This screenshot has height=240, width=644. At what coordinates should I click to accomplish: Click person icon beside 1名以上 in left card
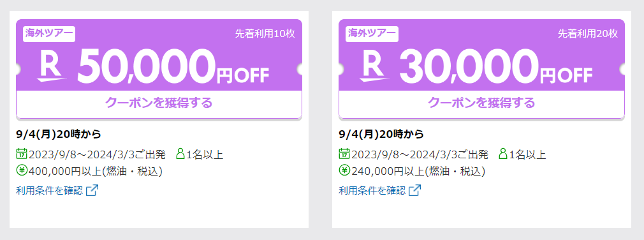pos(180,154)
